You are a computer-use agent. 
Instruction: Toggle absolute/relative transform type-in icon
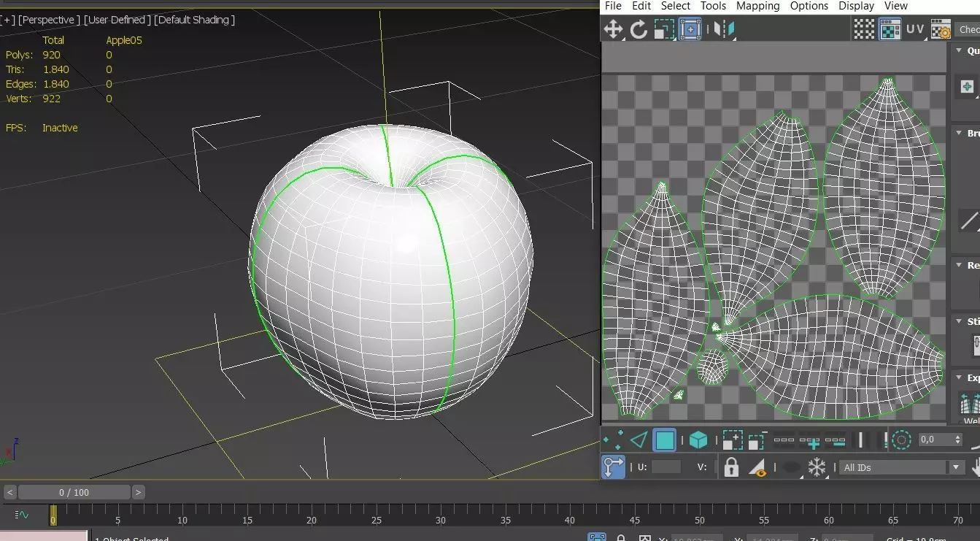coord(613,467)
